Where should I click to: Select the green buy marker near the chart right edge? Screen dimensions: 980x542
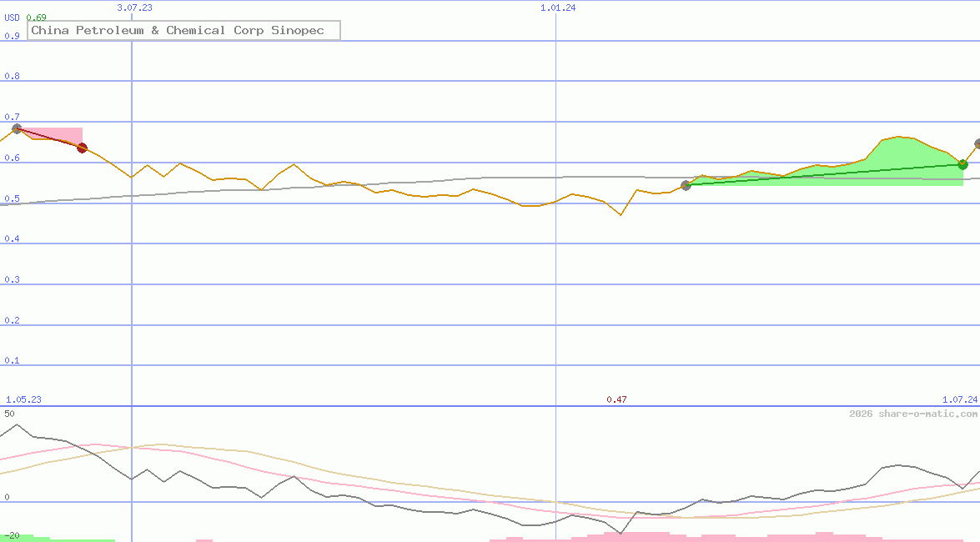pos(963,164)
